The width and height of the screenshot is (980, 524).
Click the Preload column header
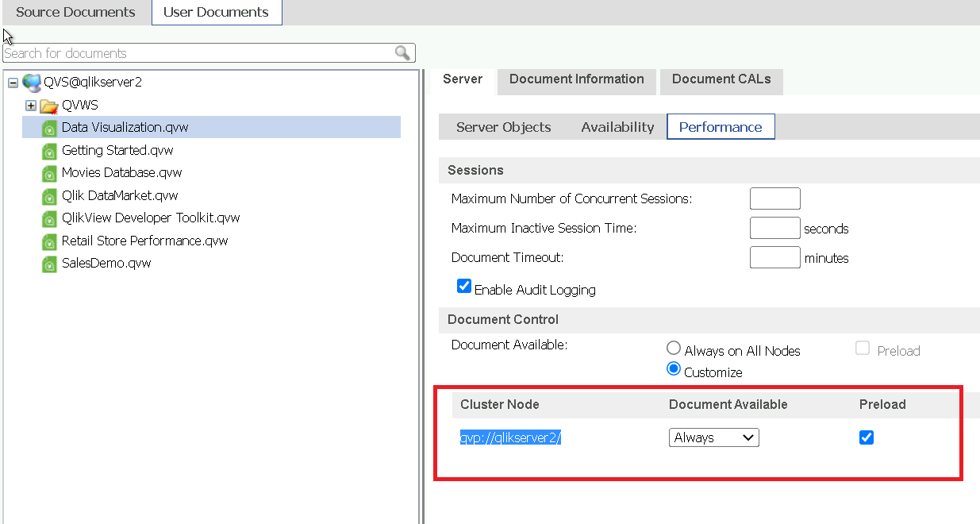point(882,404)
